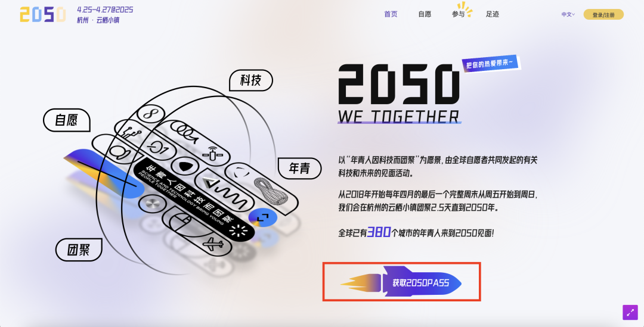Click the airplane icon in illustration
Screen dimensions: 644x327
click(x=213, y=245)
